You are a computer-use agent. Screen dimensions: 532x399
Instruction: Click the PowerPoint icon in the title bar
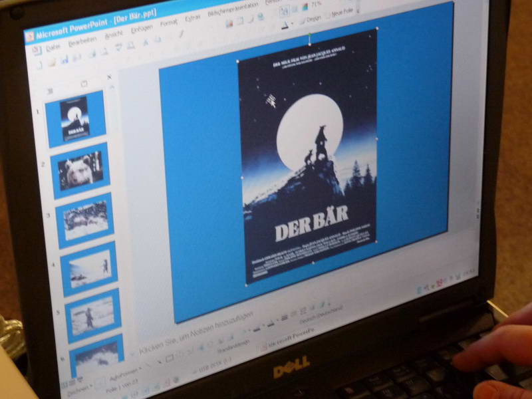(x=30, y=36)
